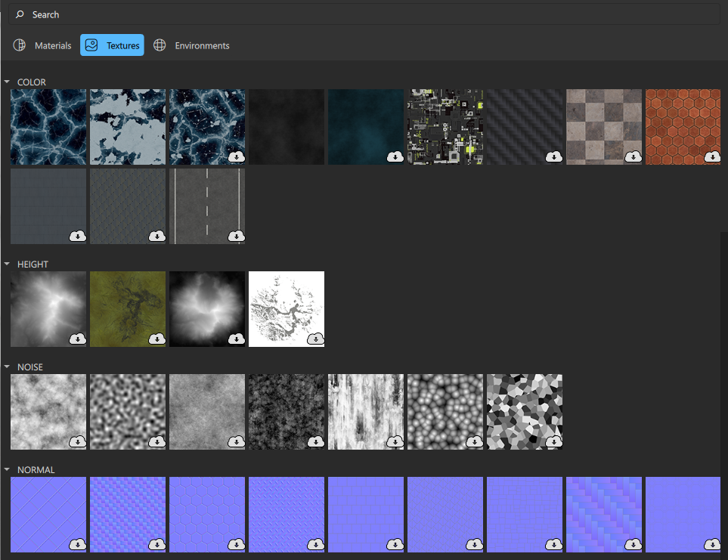Click the globe icon beside Materials

tap(18, 45)
